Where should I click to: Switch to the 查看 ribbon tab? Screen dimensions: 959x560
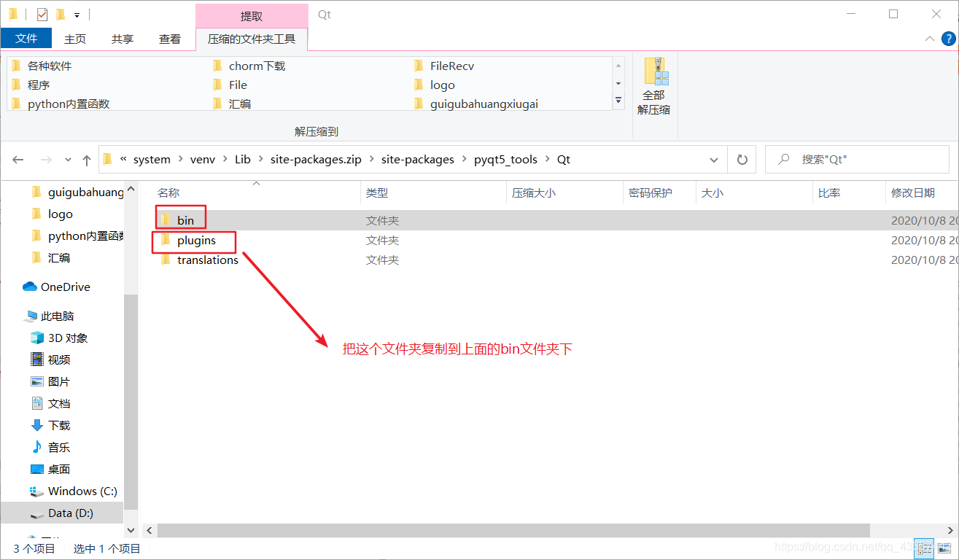[169, 39]
